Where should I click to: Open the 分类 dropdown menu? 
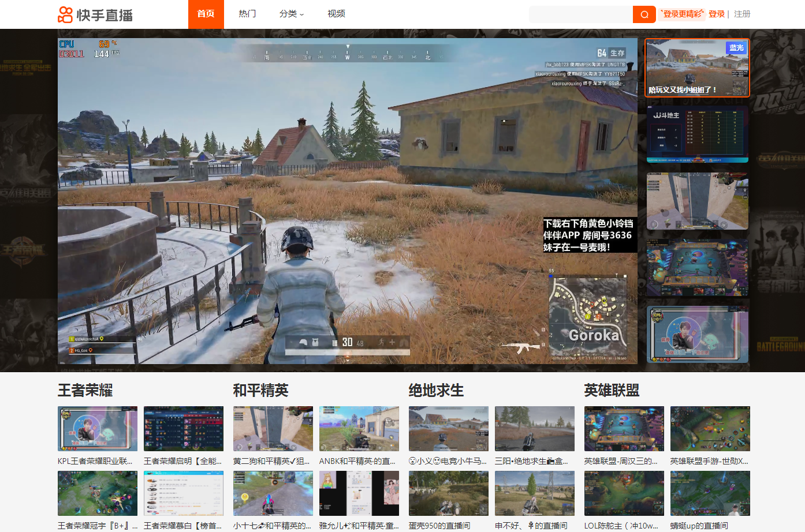click(x=291, y=14)
